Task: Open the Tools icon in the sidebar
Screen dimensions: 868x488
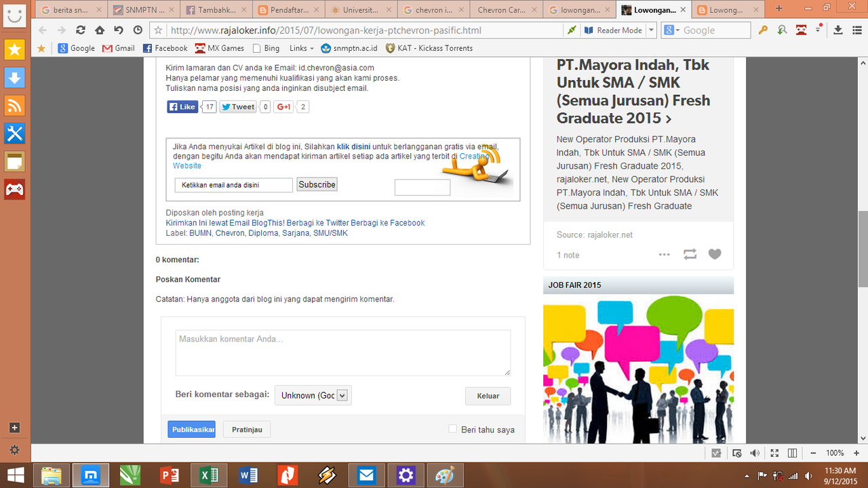Action: 15,134
